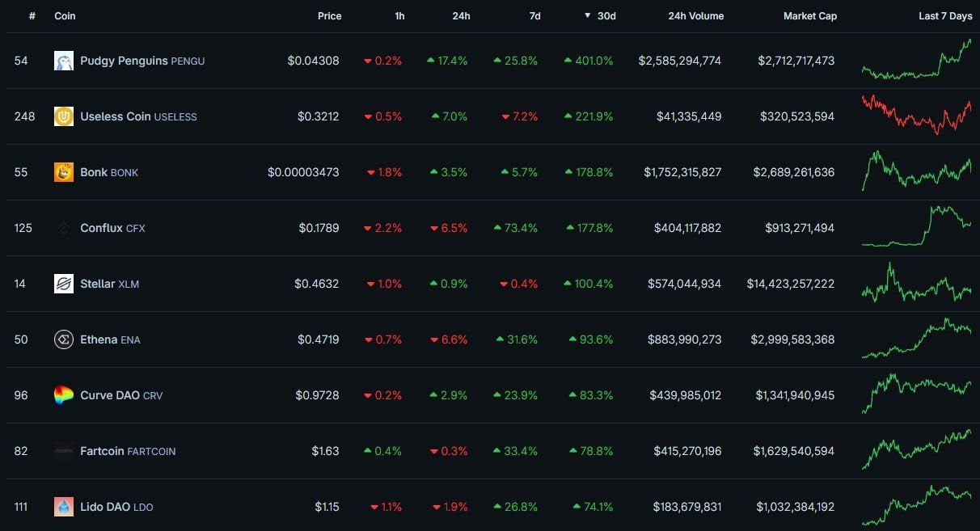980x531 pixels.
Task: Open the Stellar coin link
Action: click(x=109, y=284)
